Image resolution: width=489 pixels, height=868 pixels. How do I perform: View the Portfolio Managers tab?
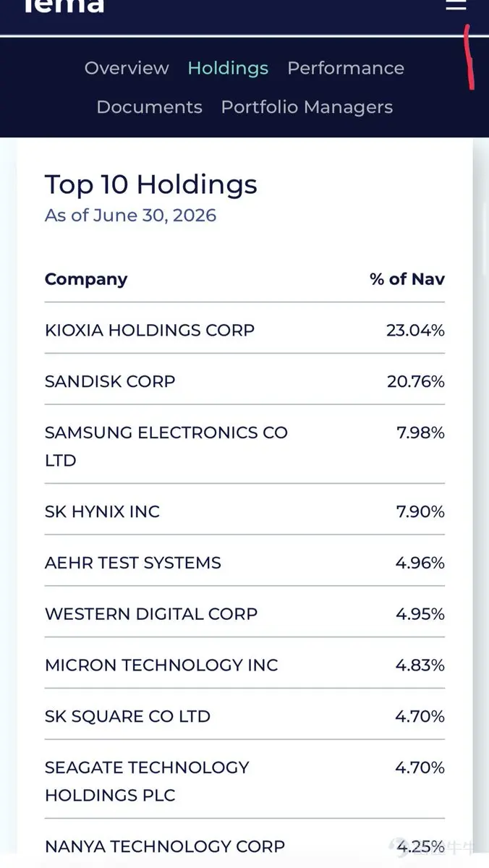(x=307, y=108)
